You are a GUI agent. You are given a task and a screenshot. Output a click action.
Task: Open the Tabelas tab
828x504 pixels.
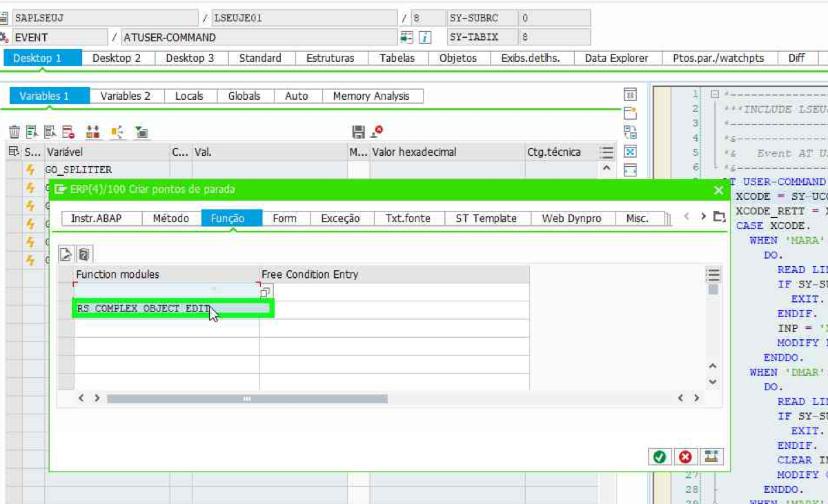[397, 58]
